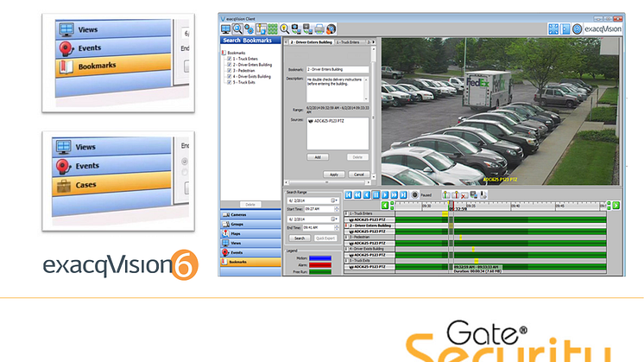Click the clear marks red X icon
This screenshot has height=362, width=644.
464,195
